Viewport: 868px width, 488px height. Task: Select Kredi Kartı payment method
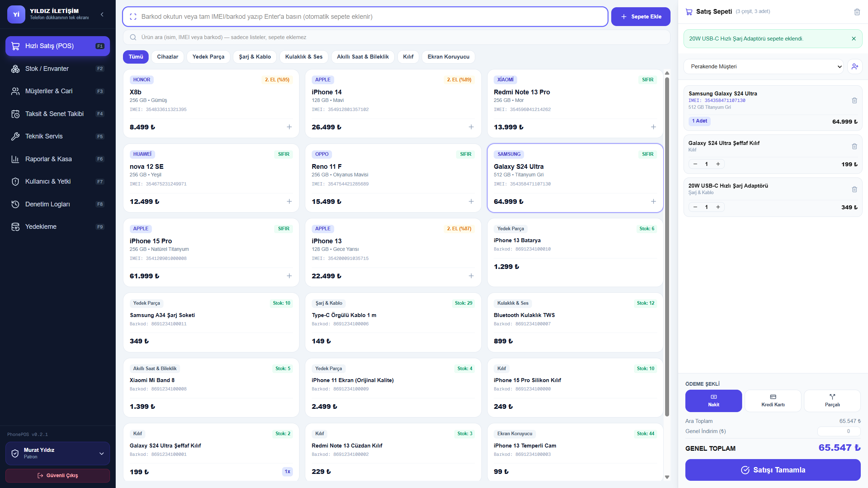click(773, 401)
